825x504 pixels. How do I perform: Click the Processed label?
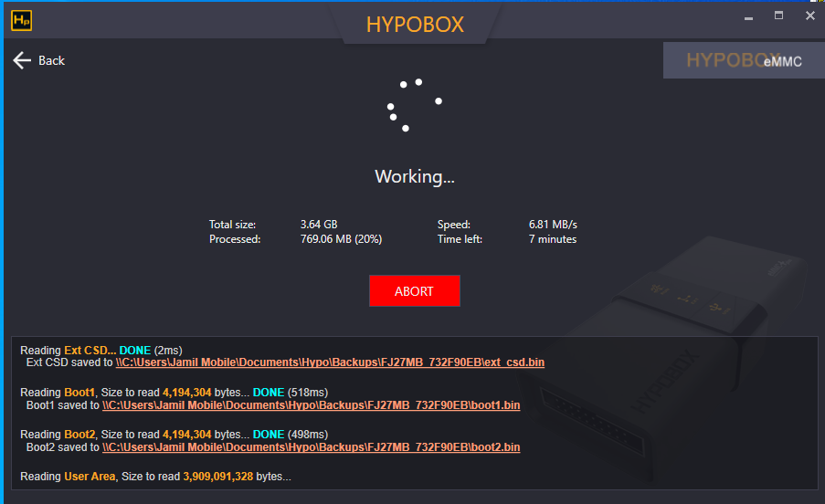tap(235, 239)
